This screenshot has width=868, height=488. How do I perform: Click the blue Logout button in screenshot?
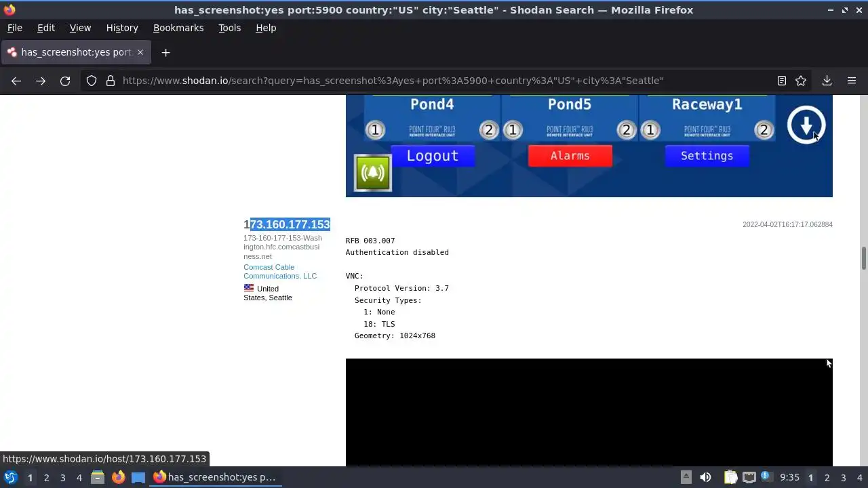432,156
